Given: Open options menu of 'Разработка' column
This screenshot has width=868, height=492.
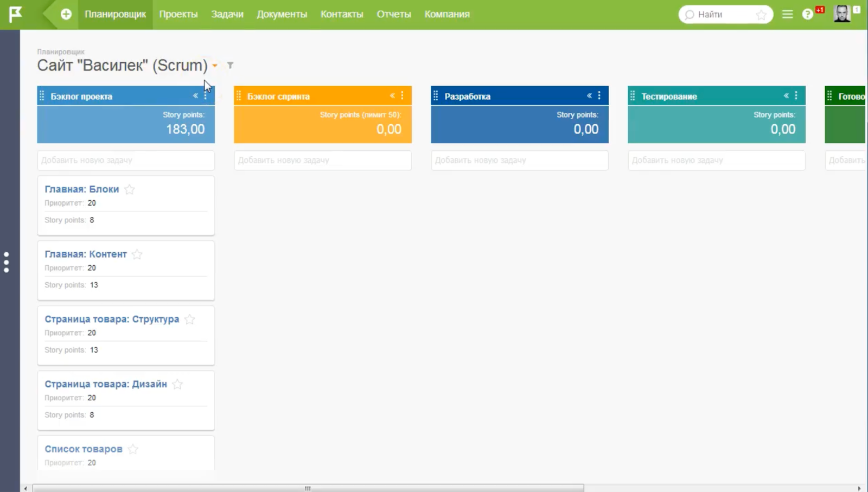Looking at the screenshot, I should (x=599, y=96).
